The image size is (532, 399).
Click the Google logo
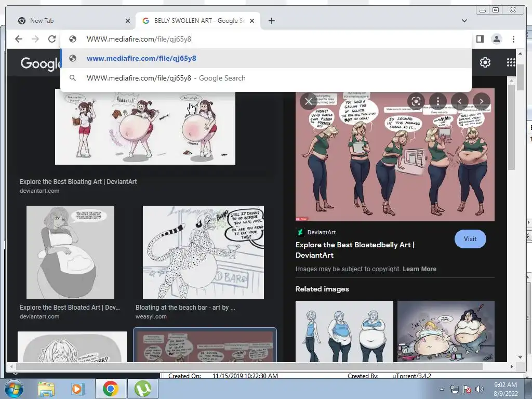(x=41, y=63)
